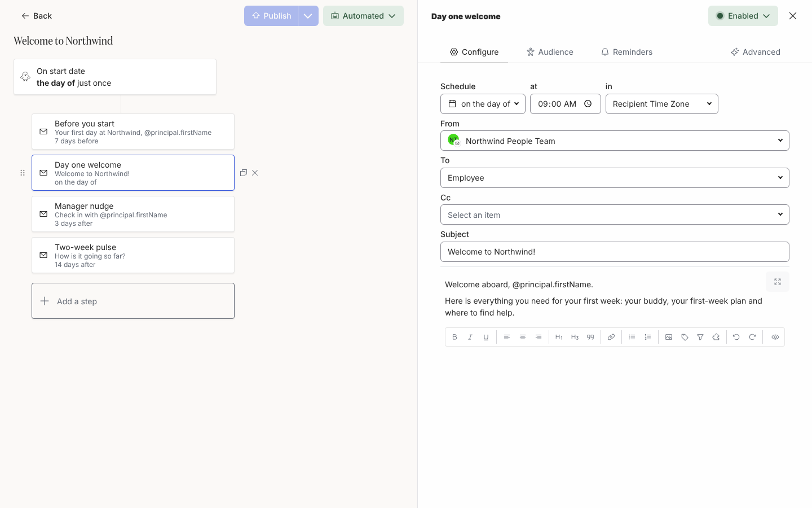812x508 pixels.
Task: Open the Automated mode dropdown
Action: [363, 16]
